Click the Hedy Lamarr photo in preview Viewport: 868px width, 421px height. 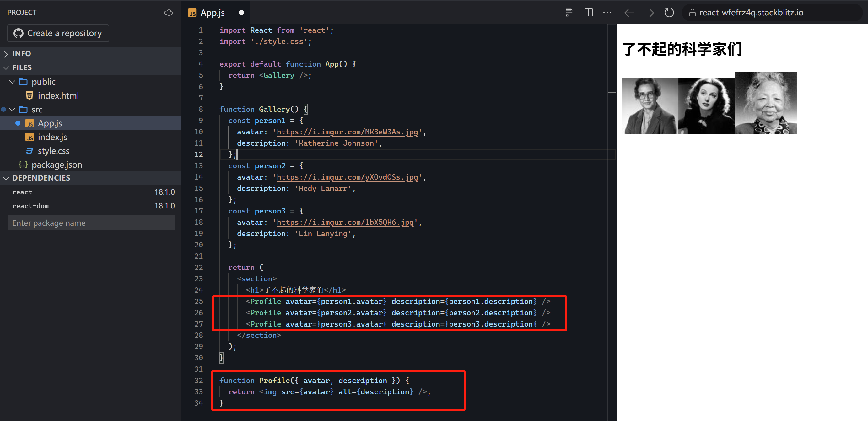[x=706, y=106]
